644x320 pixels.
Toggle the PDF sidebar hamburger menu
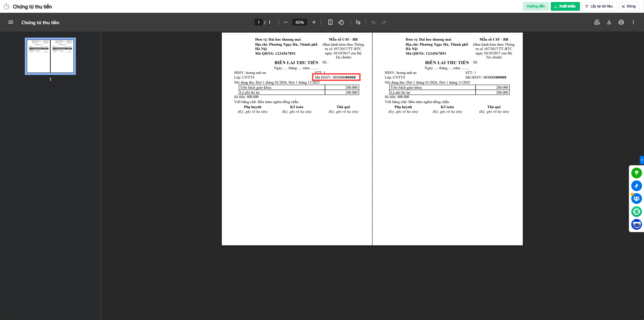click(x=11, y=22)
